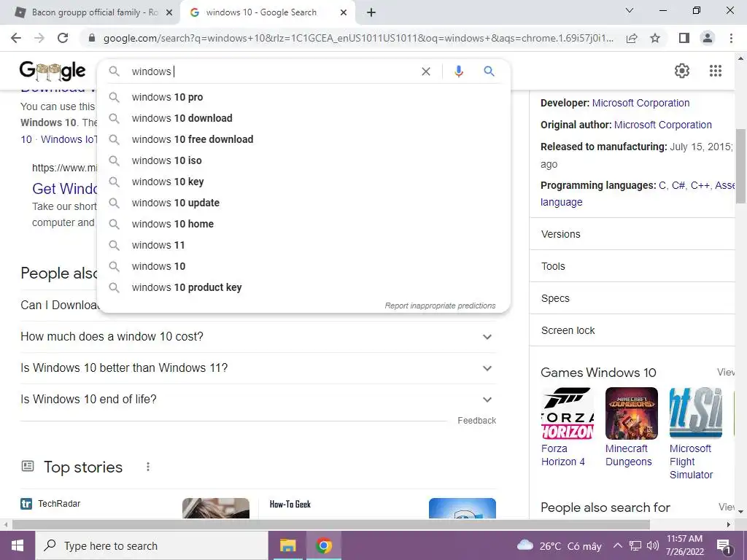Start voice search with microphone icon
This screenshot has width=747, height=560.
point(459,71)
